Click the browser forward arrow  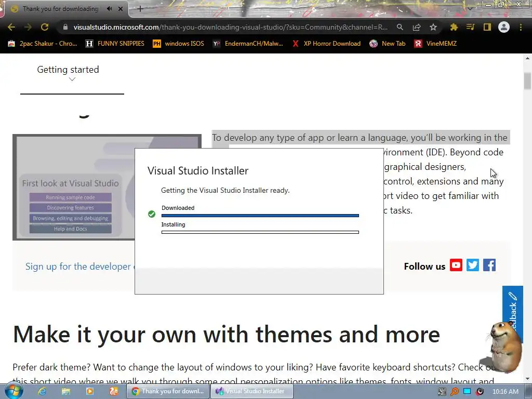[28, 27]
